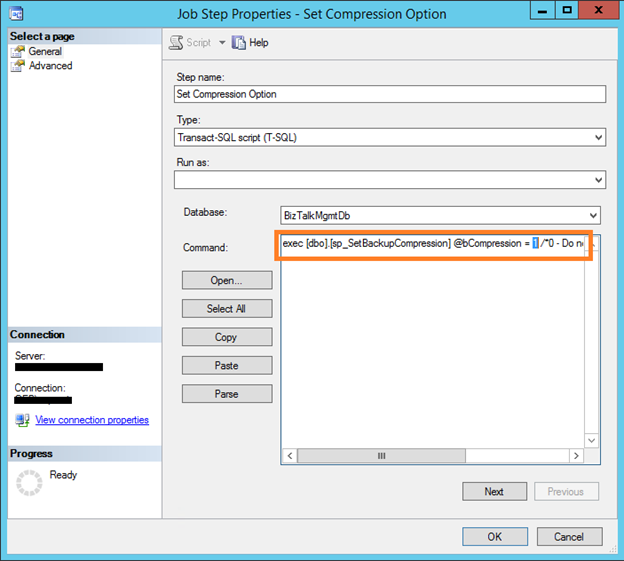Image resolution: width=624 pixels, height=561 pixels.
Task: Click the window title bar app icon
Action: (x=16, y=14)
